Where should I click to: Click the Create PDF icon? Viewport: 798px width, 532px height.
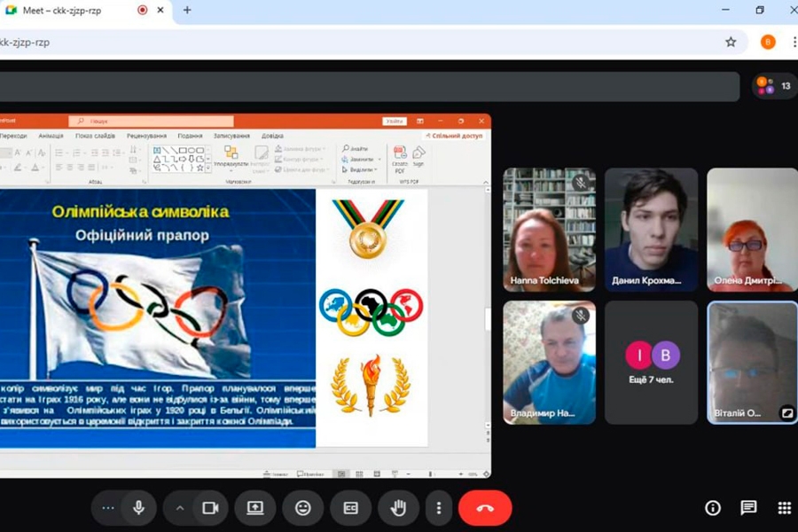(400, 160)
